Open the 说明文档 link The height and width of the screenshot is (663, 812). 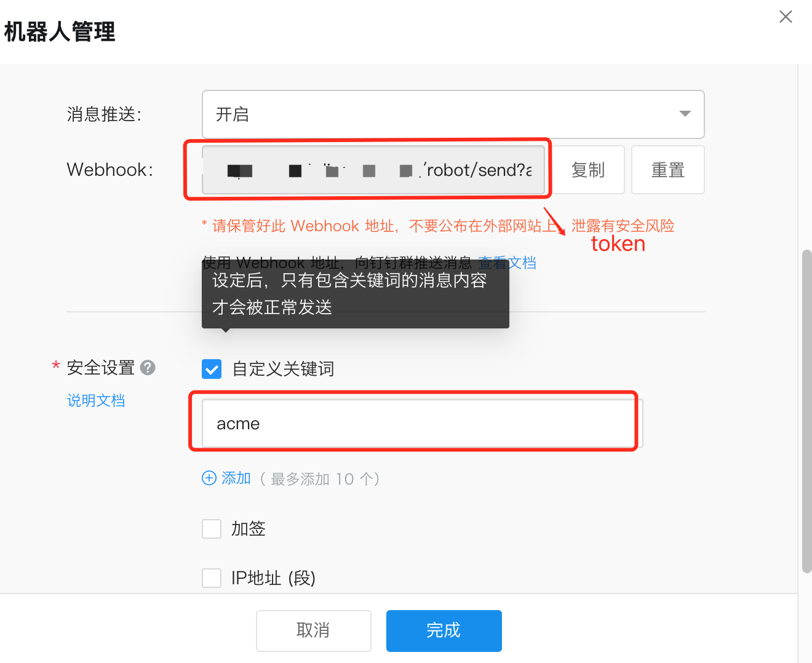(96, 400)
